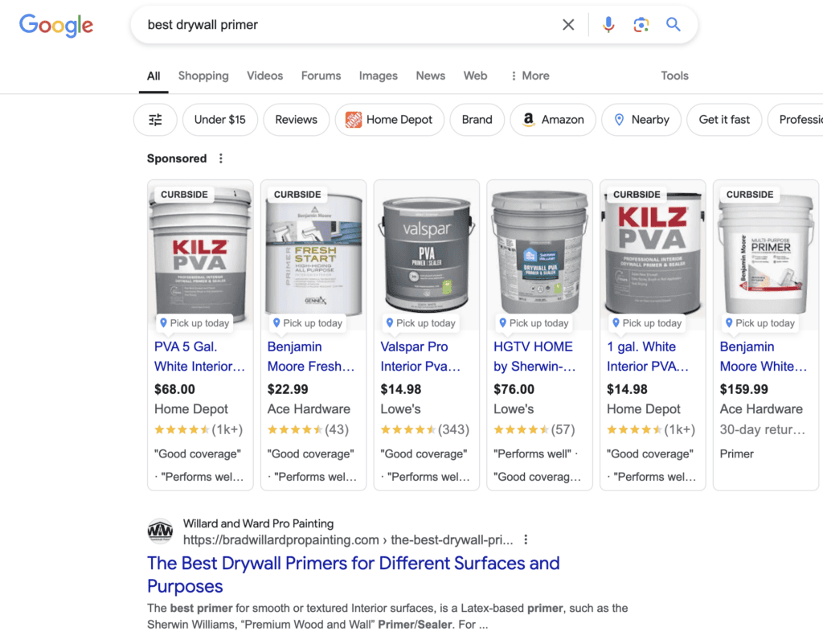Viewport: 823px width, 644px height.
Task: Switch to the Videos tab
Action: point(264,76)
